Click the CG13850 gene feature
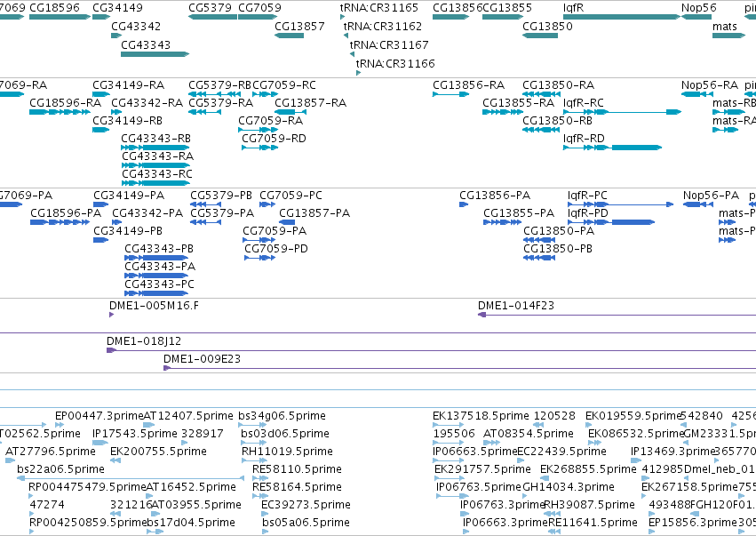 540,36
